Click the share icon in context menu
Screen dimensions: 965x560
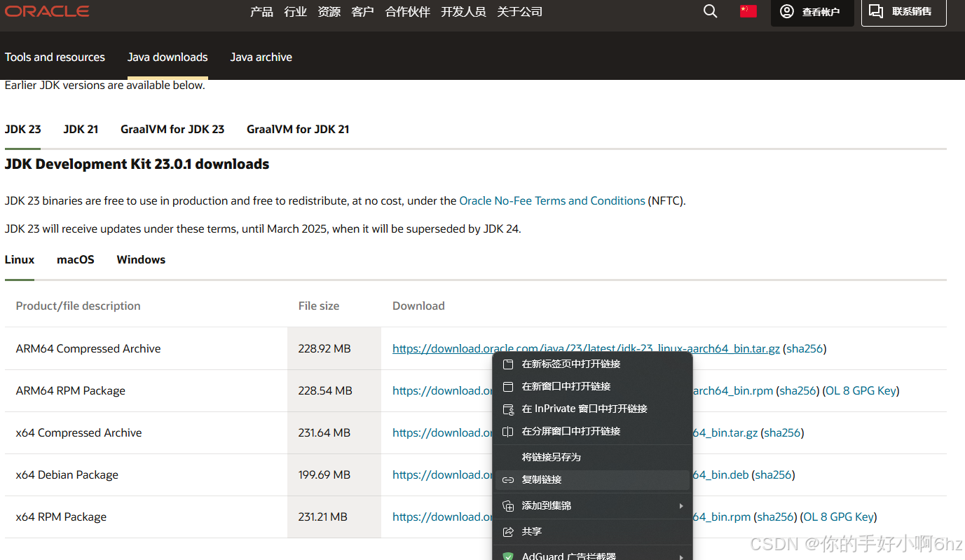tap(509, 532)
